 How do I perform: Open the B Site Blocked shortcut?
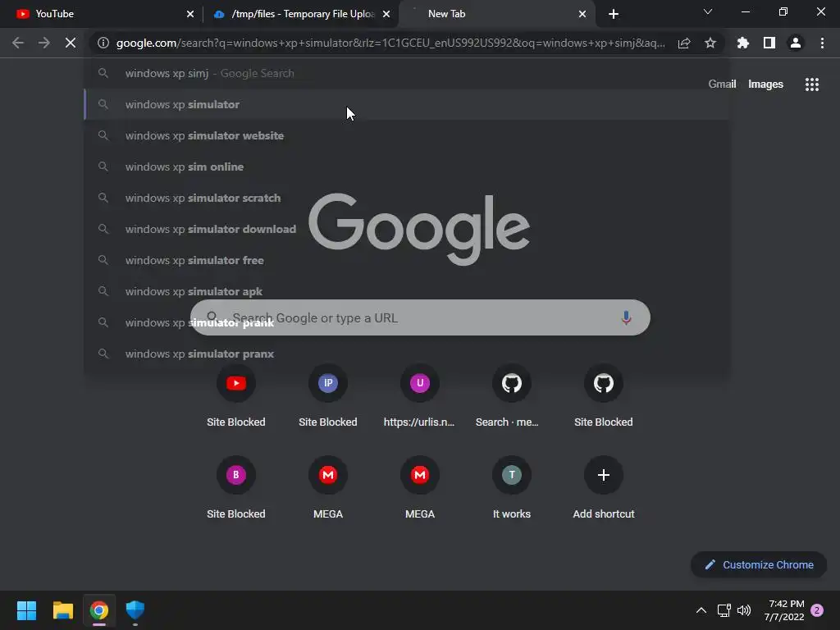click(x=236, y=488)
